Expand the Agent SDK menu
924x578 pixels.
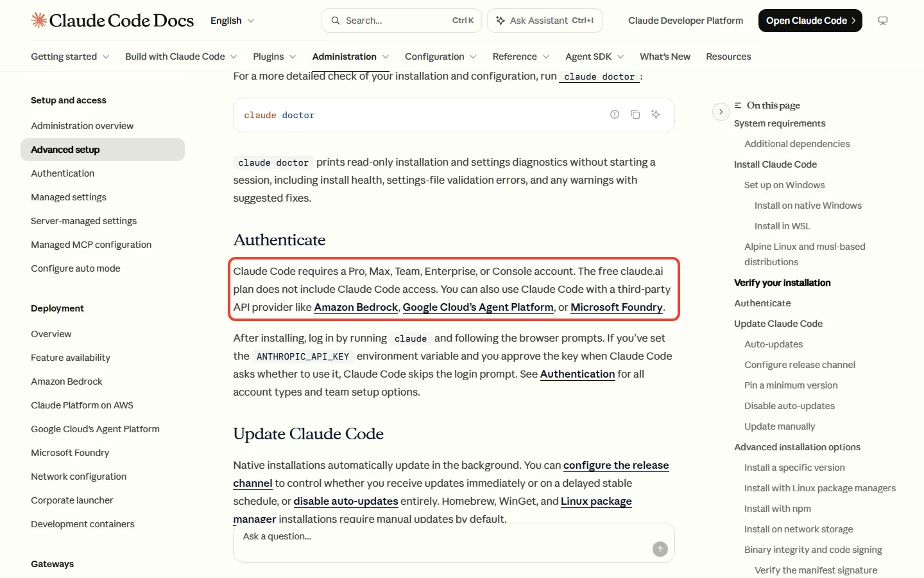(x=595, y=57)
